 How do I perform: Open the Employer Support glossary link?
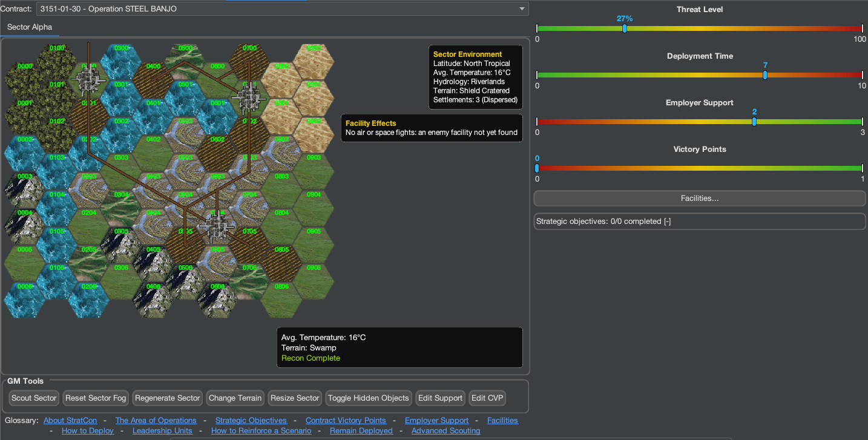pyautogui.click(x=437, y=421)
